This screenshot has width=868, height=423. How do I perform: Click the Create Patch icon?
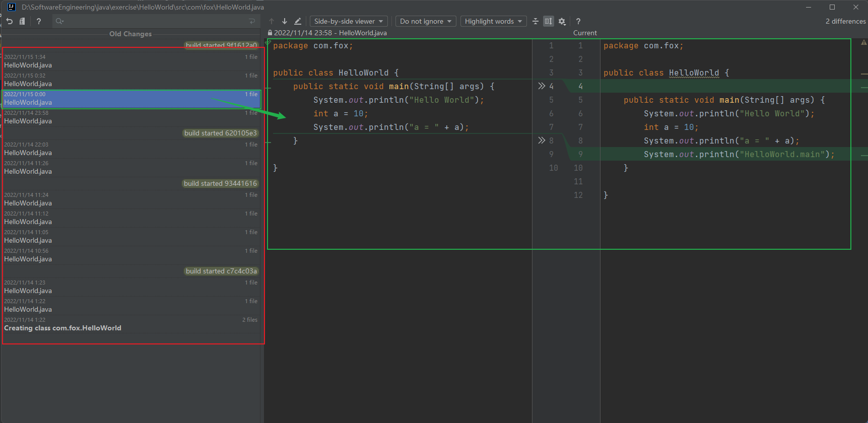click(x=22, y=21)
